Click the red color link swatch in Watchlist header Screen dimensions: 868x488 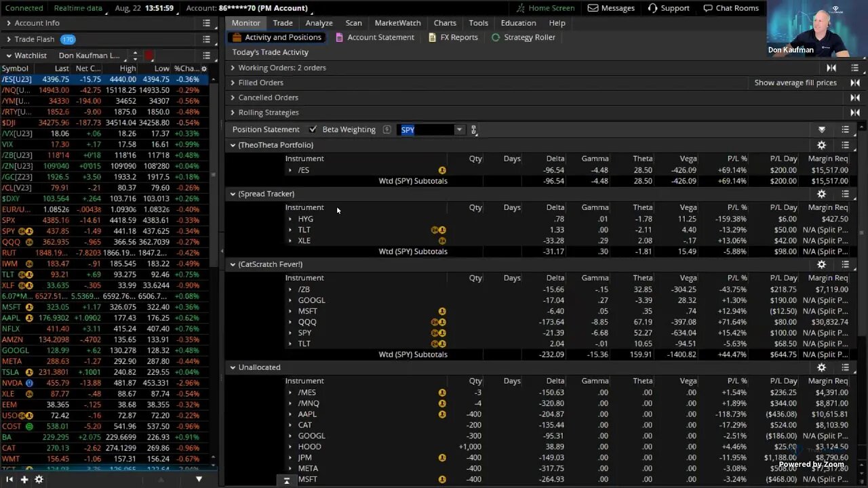tap(149, 56)
